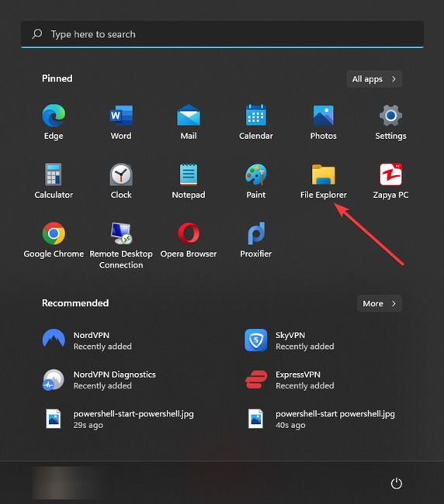This screenshot has height=504, width=444.
Task: Launch Word from pinned apps
Action: [x=121, y=122]
